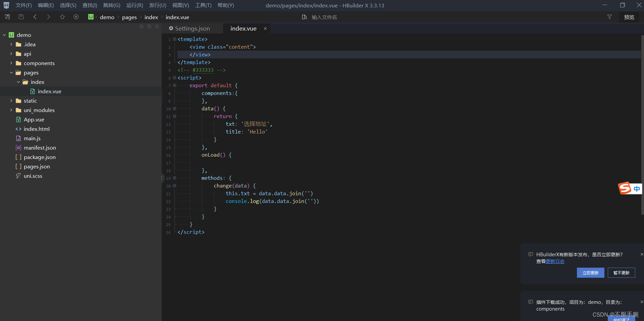Close the index.vue tab

pos(265,29)
